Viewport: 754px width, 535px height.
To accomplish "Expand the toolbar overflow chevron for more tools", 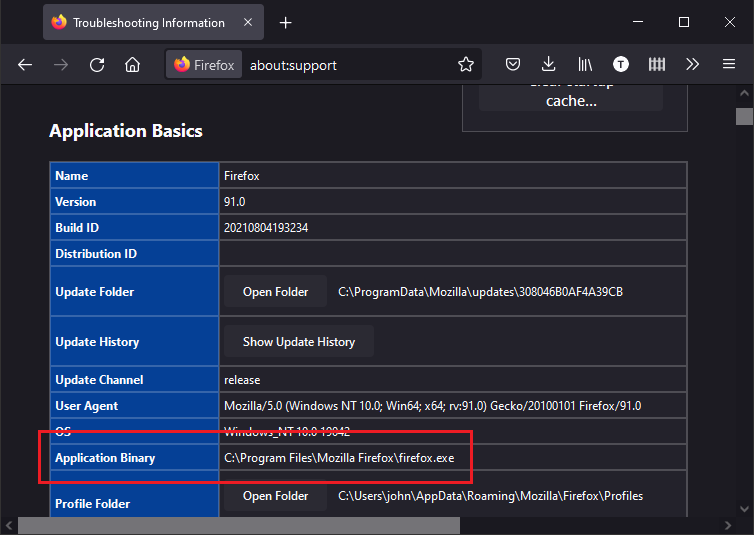I will [x=692, y=65].
